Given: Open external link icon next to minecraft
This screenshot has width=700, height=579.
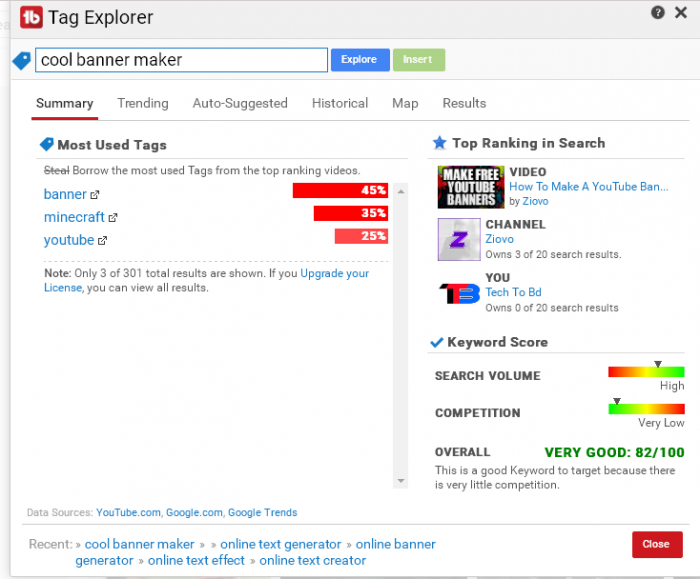Looking at the screenshot, I should pyautogui.click(x=113, y=218).
